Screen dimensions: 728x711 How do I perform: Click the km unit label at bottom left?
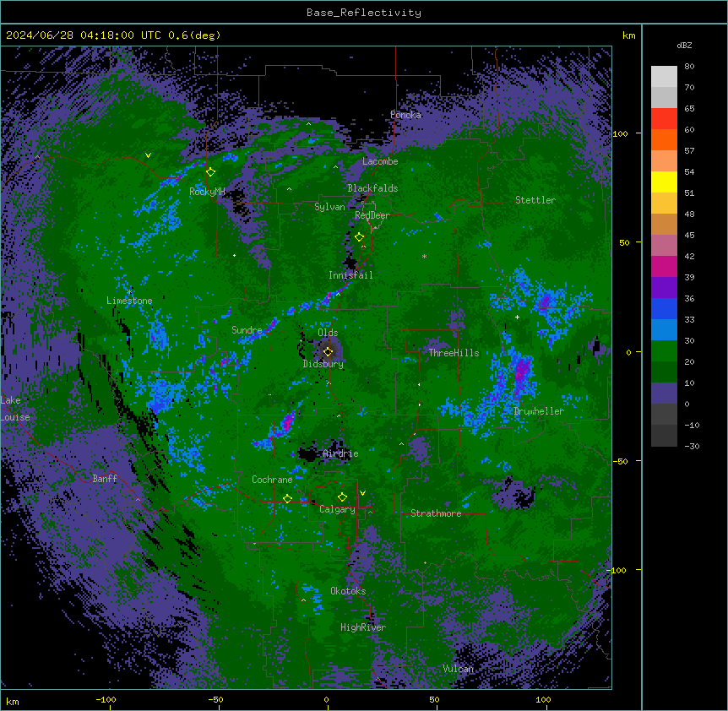[13, 701]
